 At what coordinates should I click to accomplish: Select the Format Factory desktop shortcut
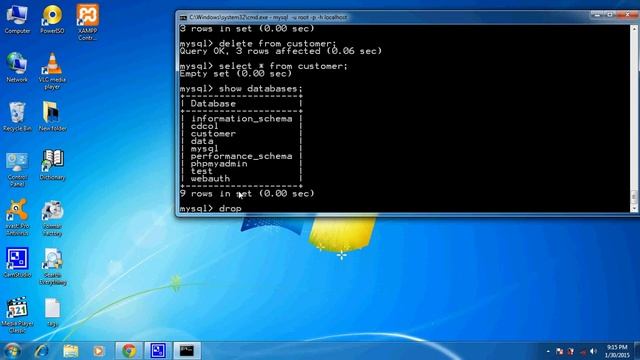[x=52, y=218]
